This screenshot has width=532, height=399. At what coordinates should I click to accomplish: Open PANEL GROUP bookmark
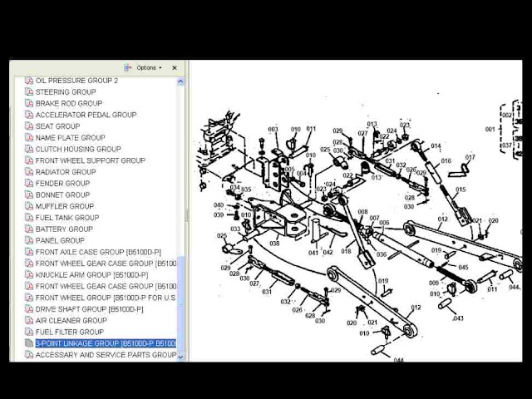(60, 240)
